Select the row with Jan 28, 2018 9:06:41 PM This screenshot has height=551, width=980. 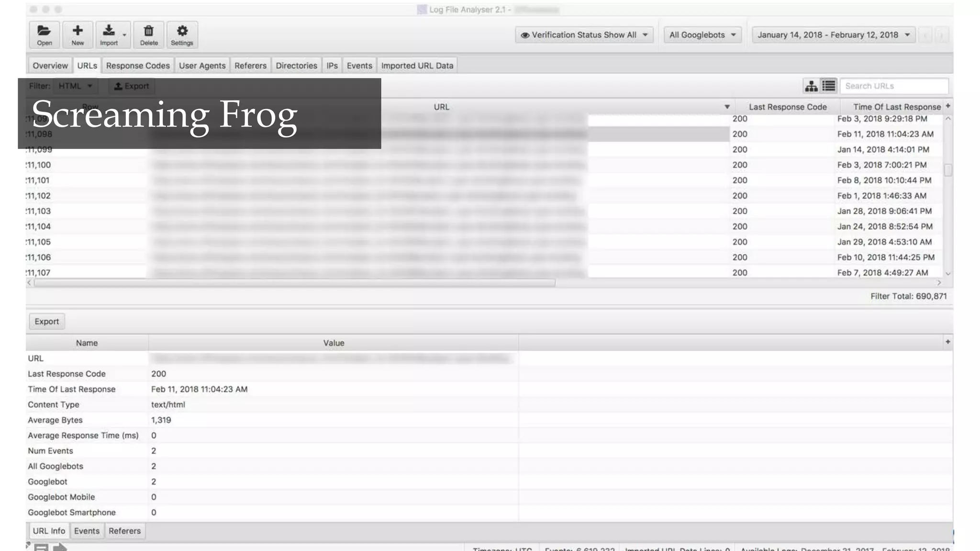pos(484,211)
